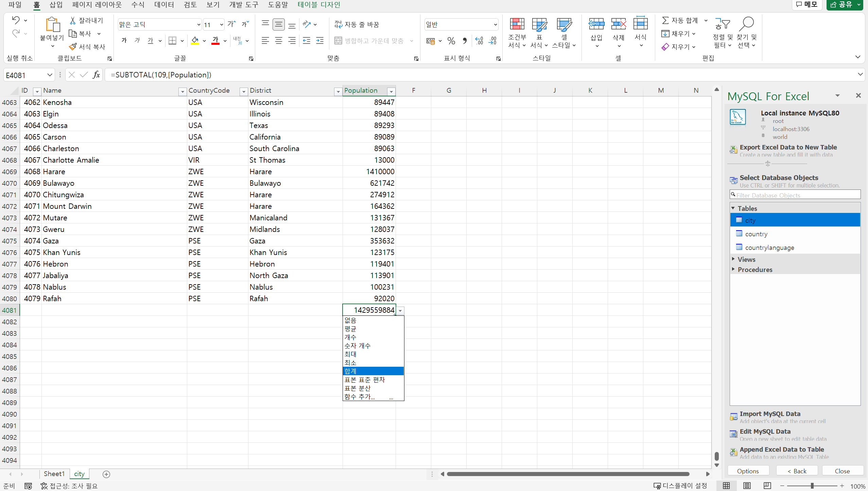
Task: Click the increase indent icon
Action: 320,41
